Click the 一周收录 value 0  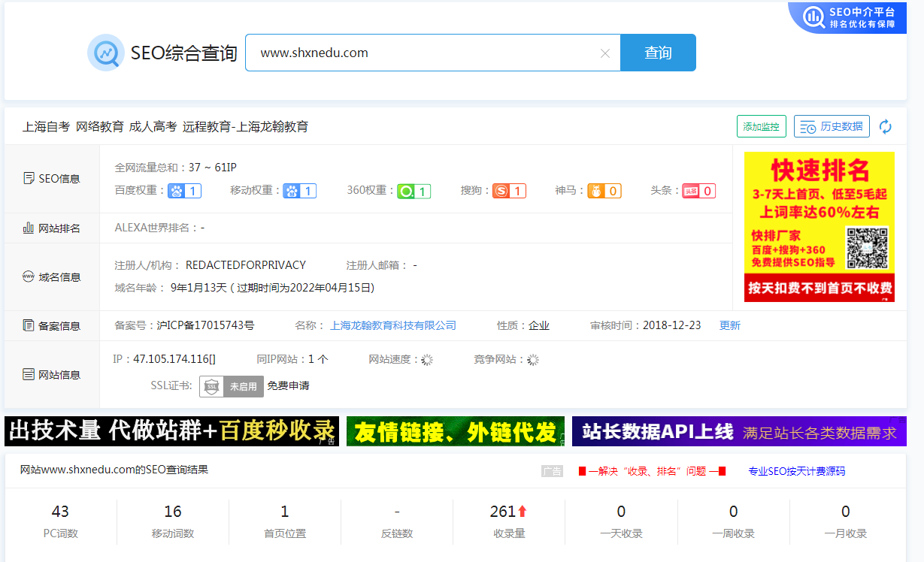click(734, 512)
